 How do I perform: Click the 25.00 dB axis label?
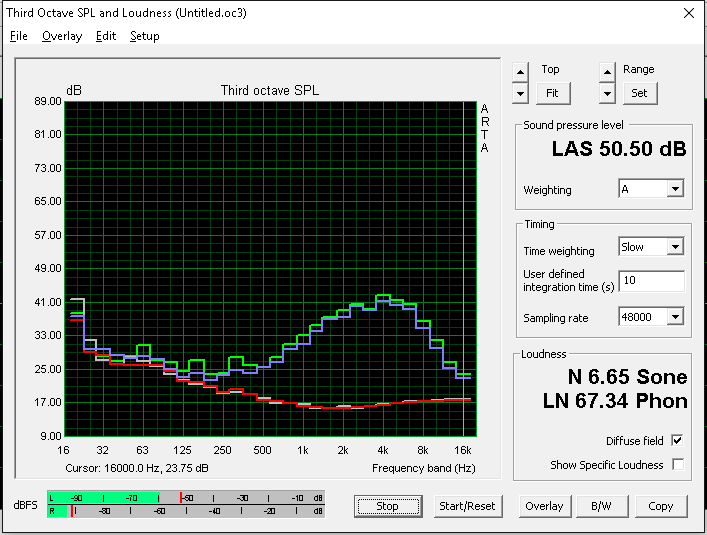pos(48,369)
